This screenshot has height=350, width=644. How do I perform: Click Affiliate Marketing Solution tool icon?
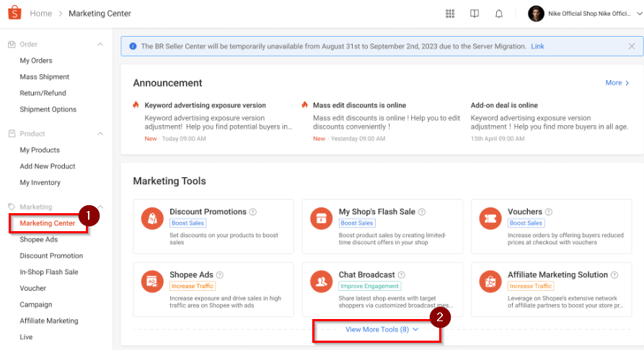click(490, 282)
